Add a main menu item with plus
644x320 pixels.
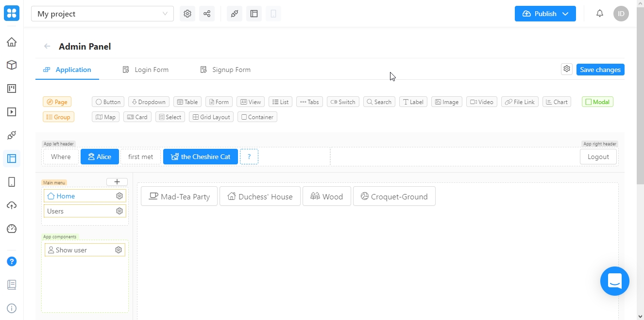tap(117, 182)
